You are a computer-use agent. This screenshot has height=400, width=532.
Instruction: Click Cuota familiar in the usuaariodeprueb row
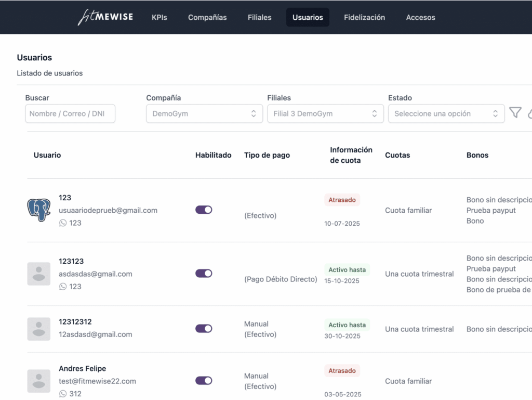point(408,210)
